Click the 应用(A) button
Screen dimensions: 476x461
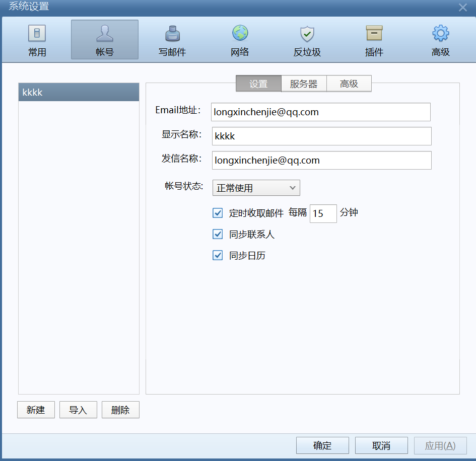click(440, 445)
